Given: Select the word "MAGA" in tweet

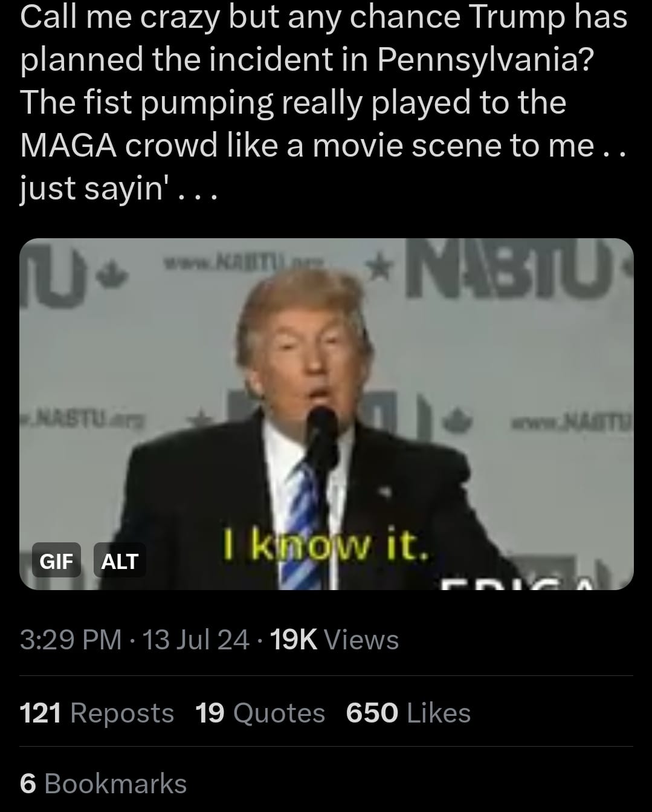Looking at the screenshot, I should click(68, 145).
